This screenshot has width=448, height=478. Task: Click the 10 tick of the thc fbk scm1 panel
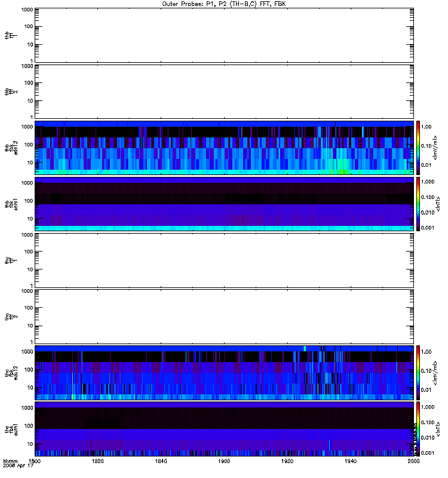(x=30, y=444)
